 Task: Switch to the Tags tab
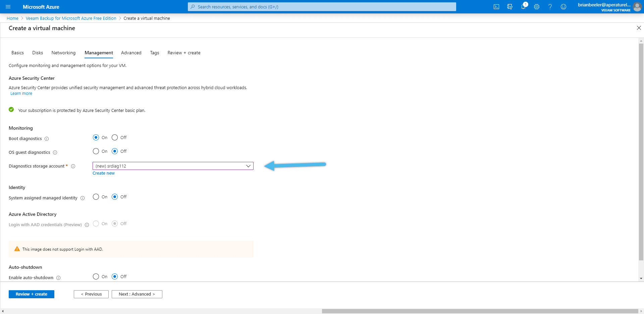tap(155, 53)
